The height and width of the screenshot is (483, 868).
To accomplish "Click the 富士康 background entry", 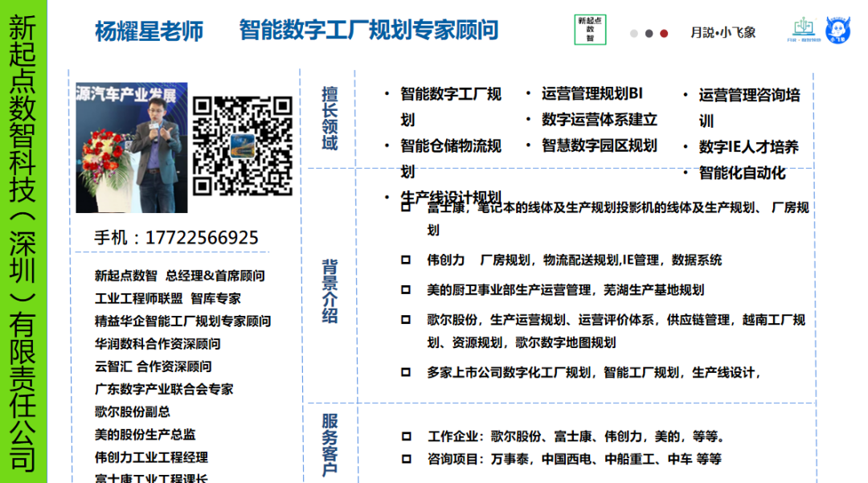I will pyautogui.click(x=618, y=219).
